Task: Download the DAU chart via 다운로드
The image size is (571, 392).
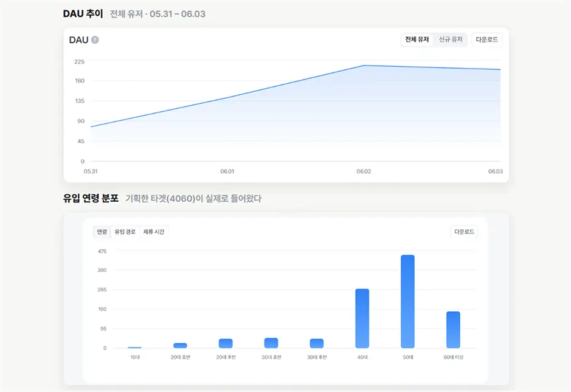Action: 486,40
